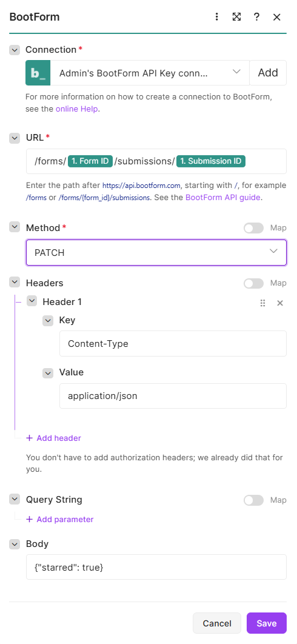Click the Cancel button
The height and width of the screenshot is (644, 297).
[x=217, y=623]
